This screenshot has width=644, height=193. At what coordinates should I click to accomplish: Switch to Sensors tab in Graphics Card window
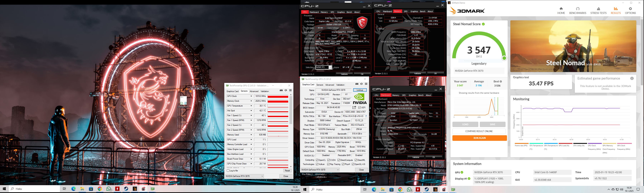pos(320,85)
